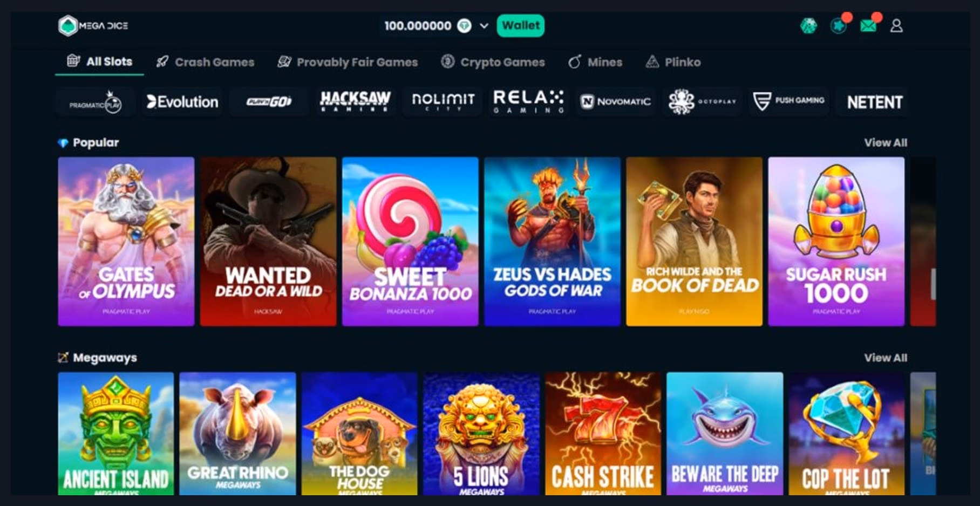Click the green Wallet button

pyautogui.click(x=520, y=25)
